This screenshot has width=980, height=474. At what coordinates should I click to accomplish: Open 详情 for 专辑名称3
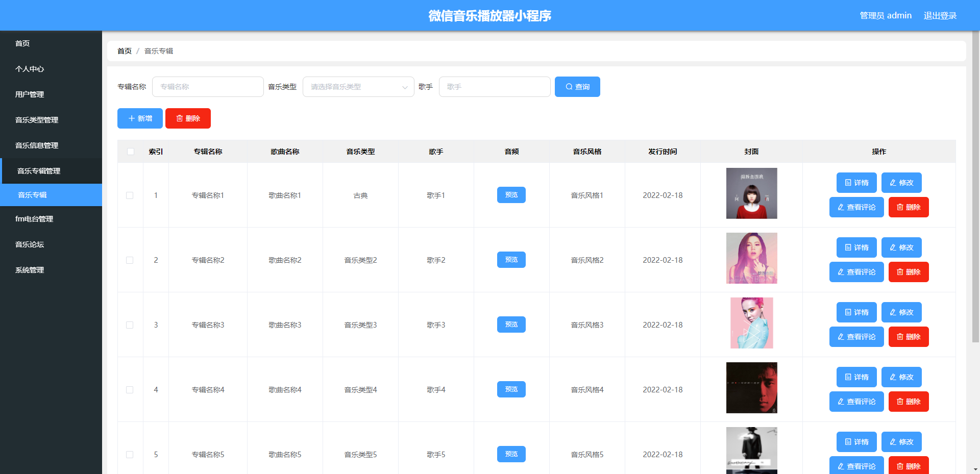[x=856, y=312]
